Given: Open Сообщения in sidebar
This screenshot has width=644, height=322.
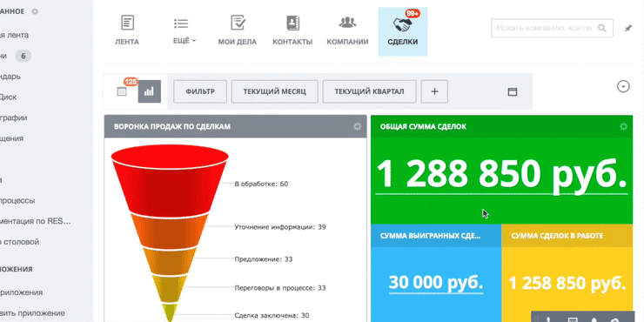Looking at the screenshot, I should point(12,138).
